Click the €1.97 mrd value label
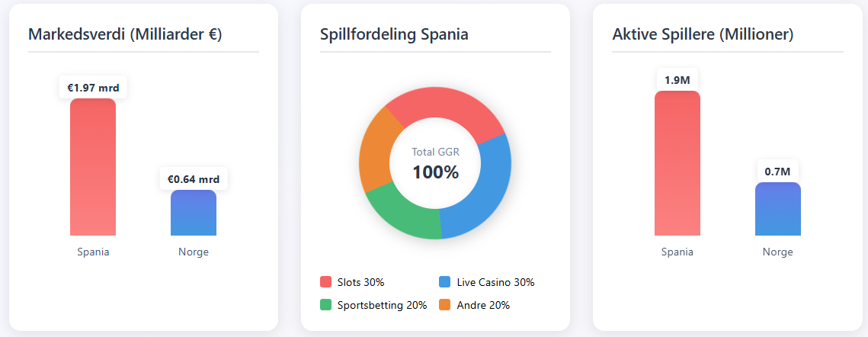 point(93,88)
